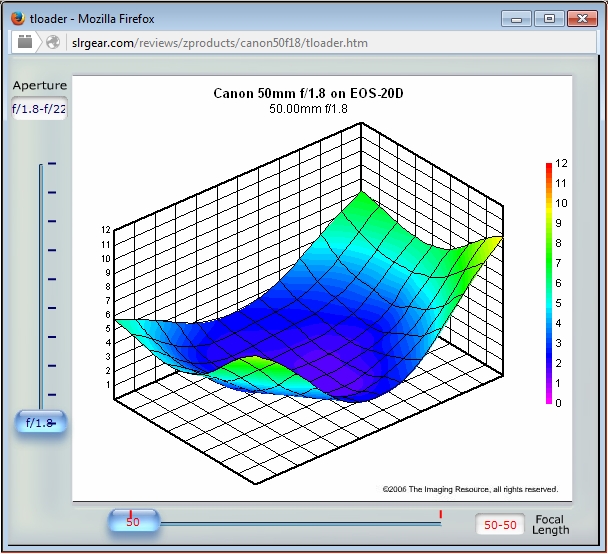Select the f/1.8 aperture slider handle
Viewport: 608px width, 554px height.
[x=41, y=422]
